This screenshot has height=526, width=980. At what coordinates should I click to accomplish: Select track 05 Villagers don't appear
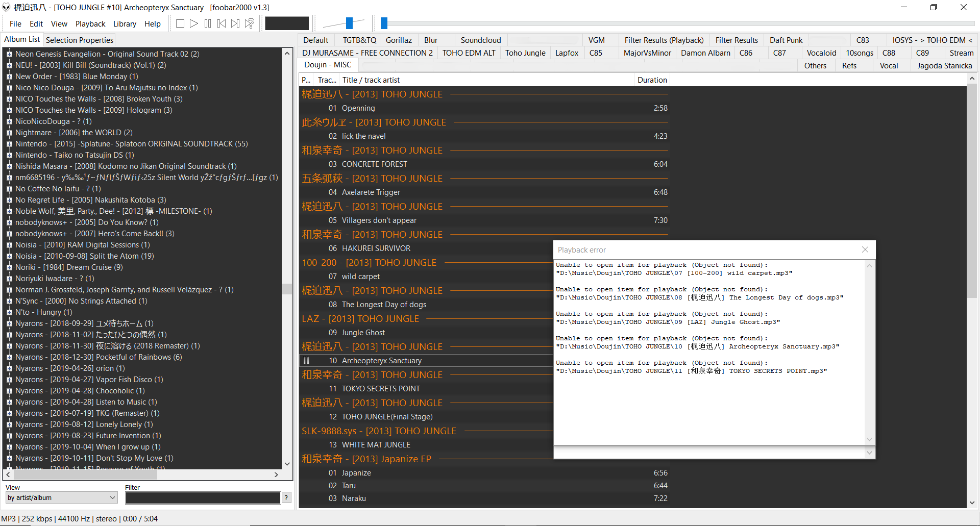pyautogui.click(x=484, y=220)
